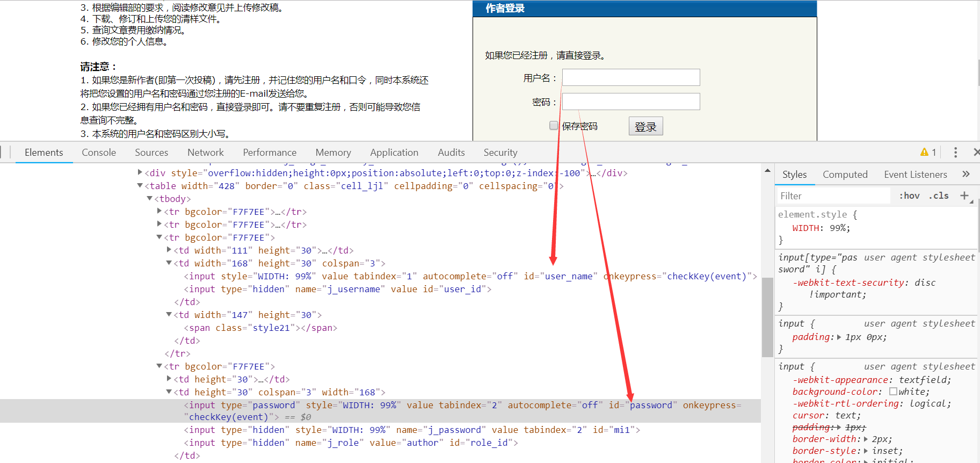The image size is (980, 463).
Task: Select hidden j_username input line
Action: tap(338, 289)
